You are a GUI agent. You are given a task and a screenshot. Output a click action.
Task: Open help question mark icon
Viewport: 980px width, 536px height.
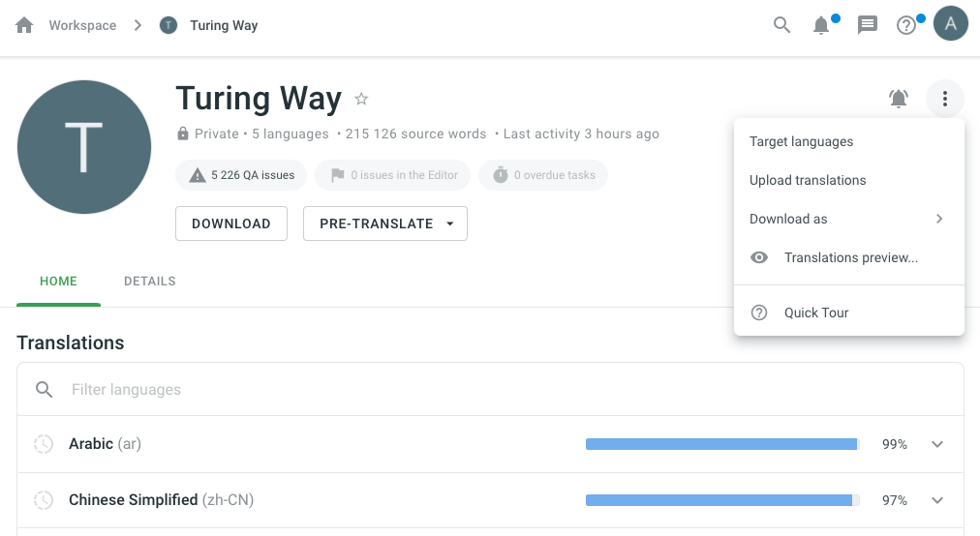[906, 25]
